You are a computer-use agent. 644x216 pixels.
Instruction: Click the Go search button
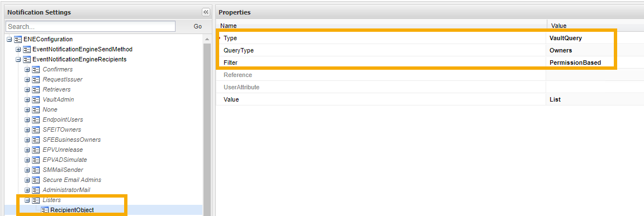click(197, 26)
